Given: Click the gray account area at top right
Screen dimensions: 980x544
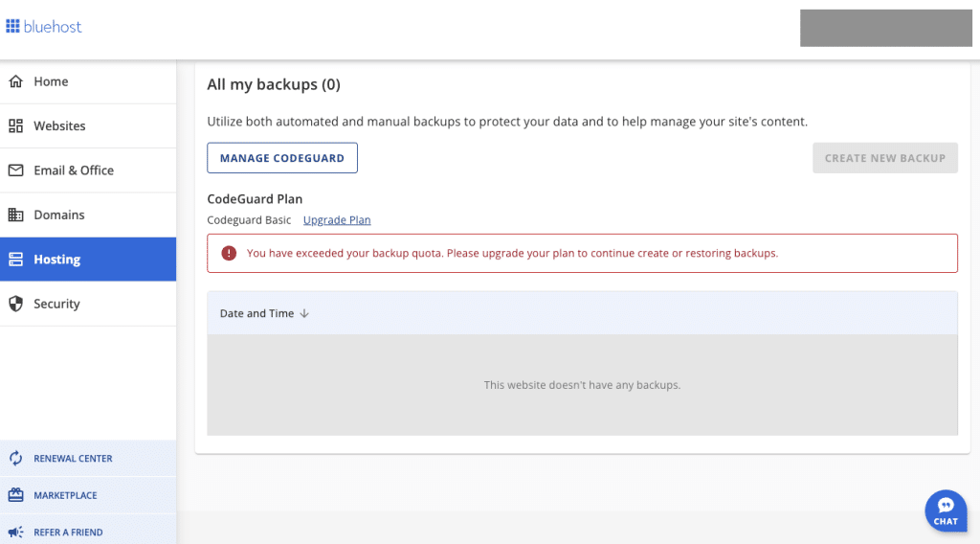Looking at the screenshot, I should pos(885,28).
